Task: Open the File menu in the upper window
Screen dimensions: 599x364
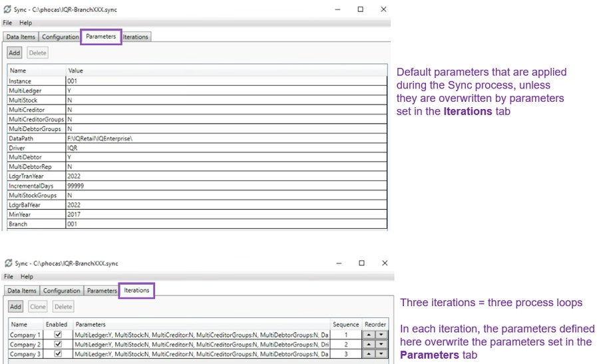Action: click(7, 23)
